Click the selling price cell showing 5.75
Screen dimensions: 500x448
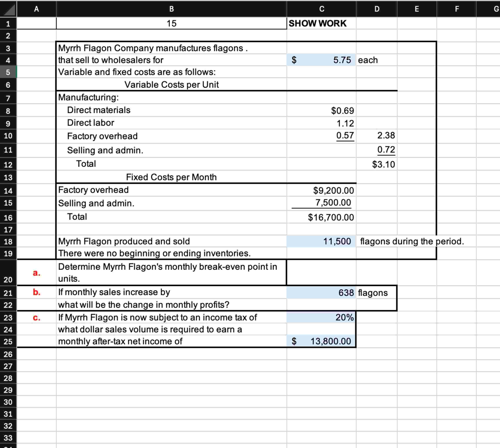pyautogui.click(x=321, y=60)
